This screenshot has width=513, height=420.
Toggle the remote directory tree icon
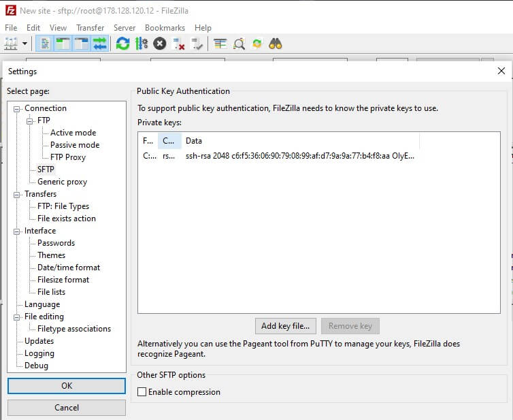82,44
